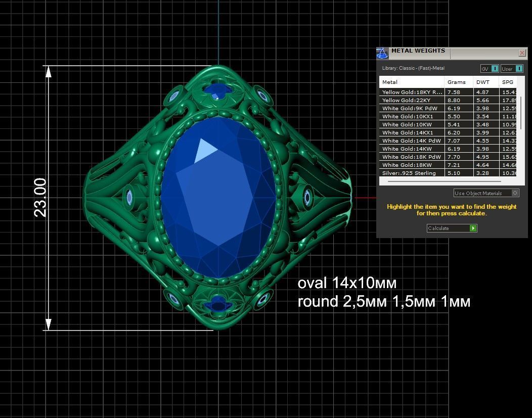Click the SPG column header

508,82
